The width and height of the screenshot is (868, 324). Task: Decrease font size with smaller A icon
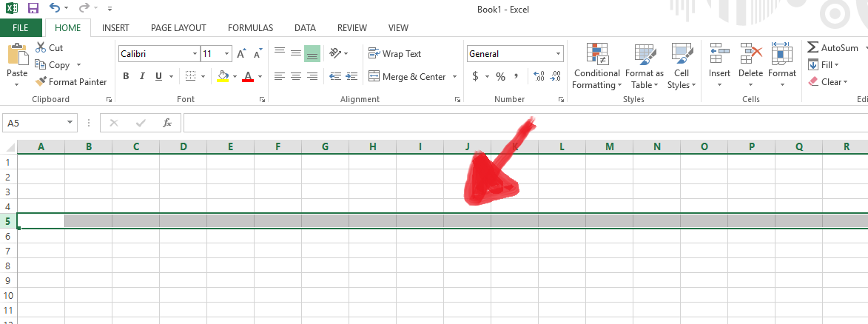pyautogui.click(x=258, y=54)
